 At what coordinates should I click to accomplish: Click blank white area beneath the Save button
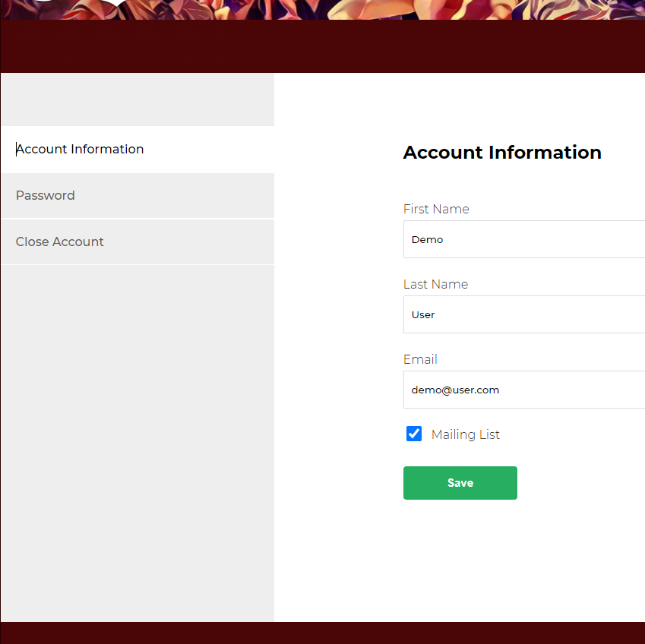[x=460, y=561]
